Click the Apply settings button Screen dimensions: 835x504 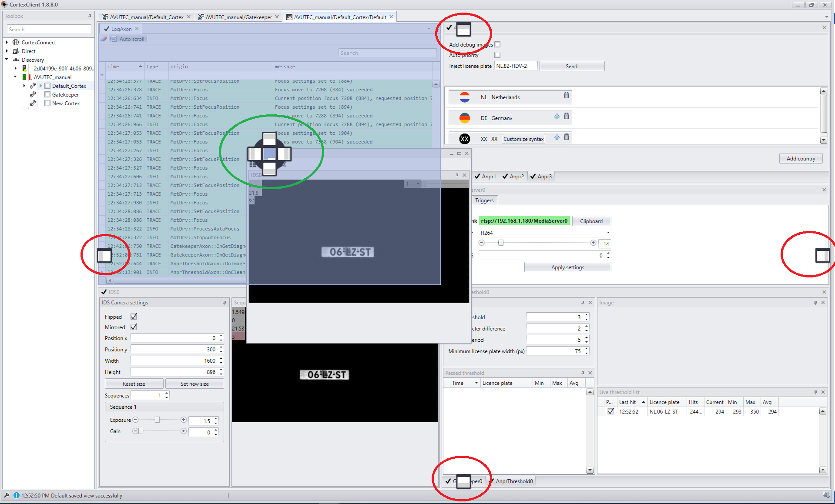tap(567, 267)
